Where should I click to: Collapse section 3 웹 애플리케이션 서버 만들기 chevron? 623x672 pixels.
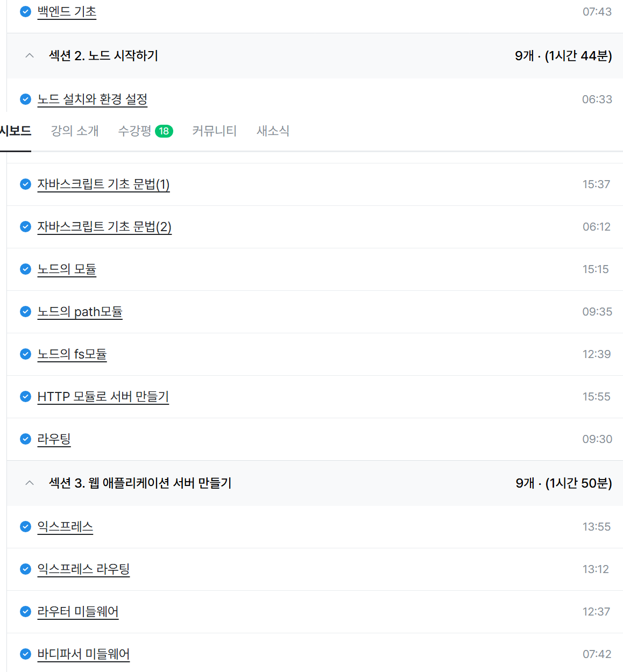click(x=30, y=483)
